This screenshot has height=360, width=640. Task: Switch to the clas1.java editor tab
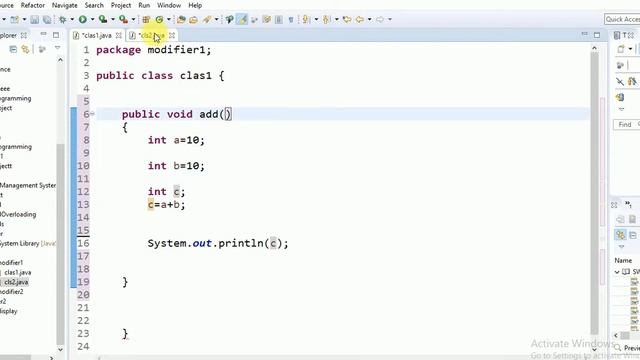pos(96,36)
